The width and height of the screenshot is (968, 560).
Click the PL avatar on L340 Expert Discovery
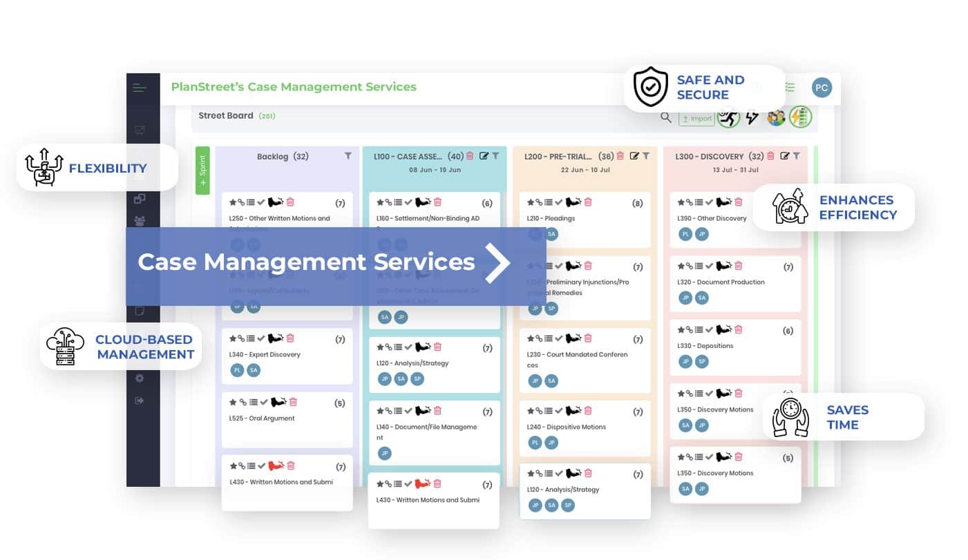(237, 371)
